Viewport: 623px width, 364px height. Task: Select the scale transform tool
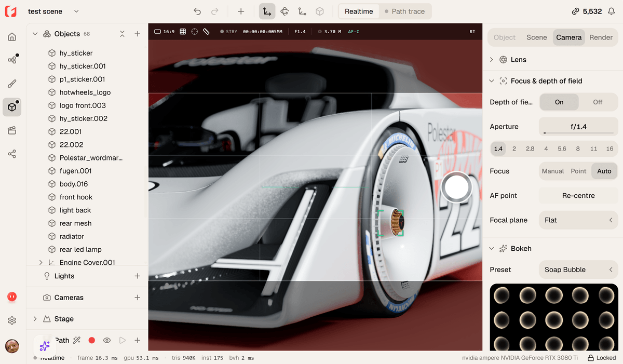302,11
